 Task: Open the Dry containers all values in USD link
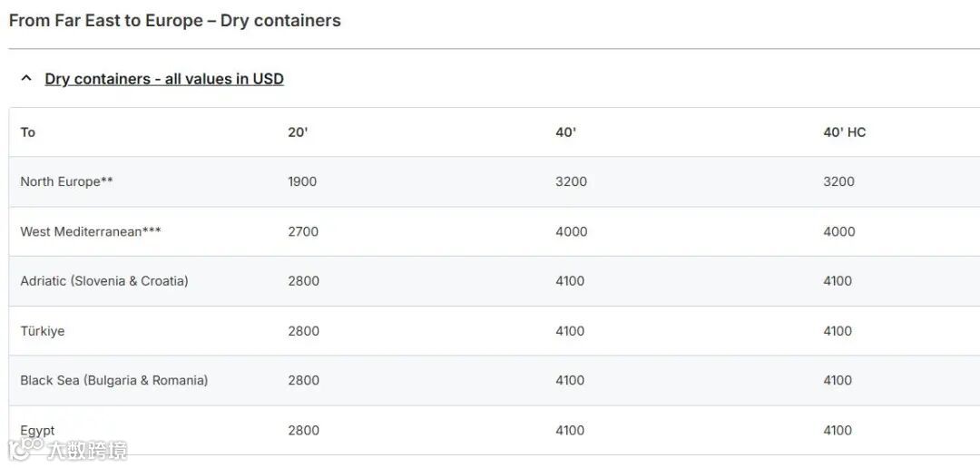point(164,79)
